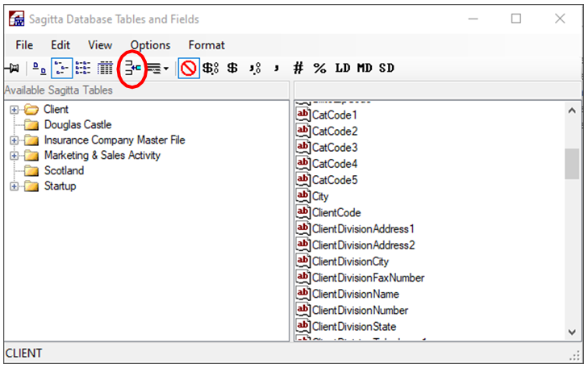Screen dimensions: 588x368
Task: Click the Douglas Castle folder icon
Action: click(x=31, y=124)
